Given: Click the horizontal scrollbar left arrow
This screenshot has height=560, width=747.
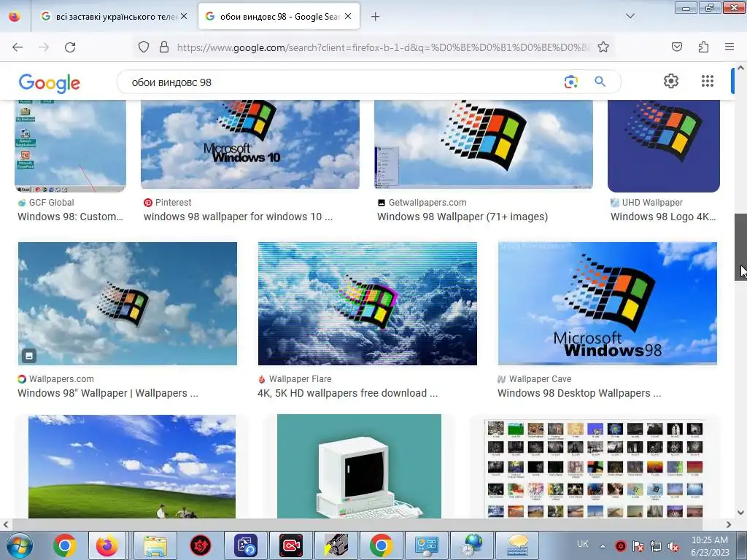Looking at the screenshot, I should coord(6,524).
